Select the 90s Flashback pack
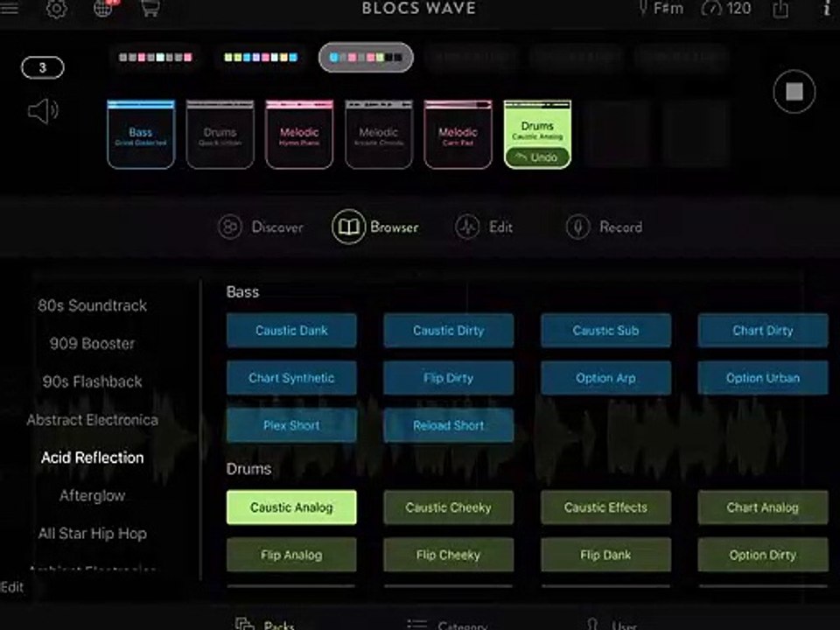The width and height of the screenshot is (840, 630). [92, 381]
